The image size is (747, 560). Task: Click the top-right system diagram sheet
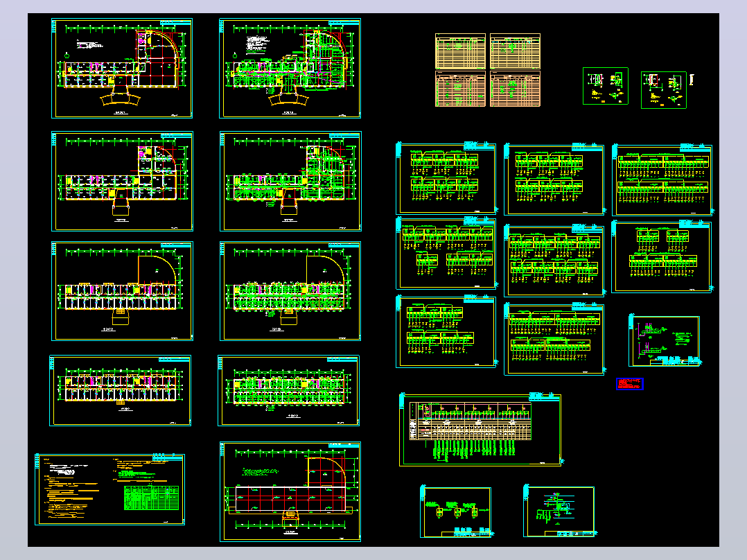(x=662, y=180)
